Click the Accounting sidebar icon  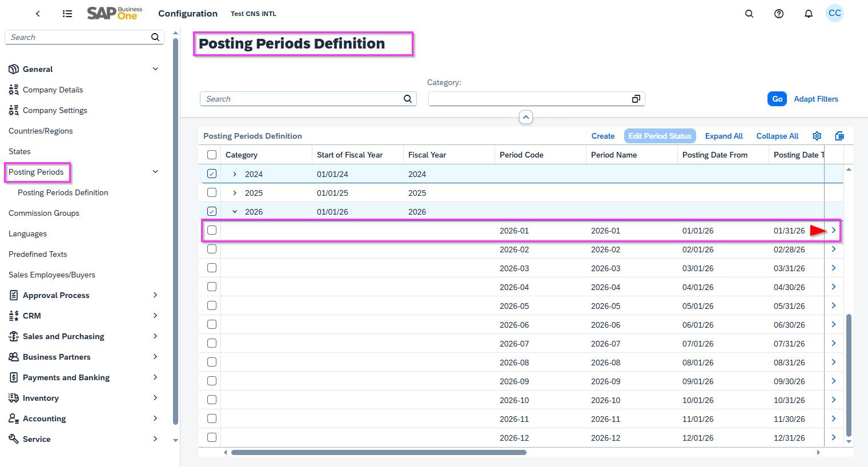click(x=13, y=418)
